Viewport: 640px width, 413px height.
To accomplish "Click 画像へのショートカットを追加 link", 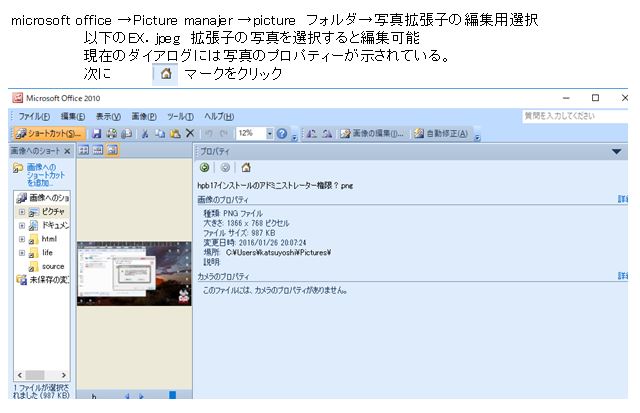I will [x=45, y=175].
